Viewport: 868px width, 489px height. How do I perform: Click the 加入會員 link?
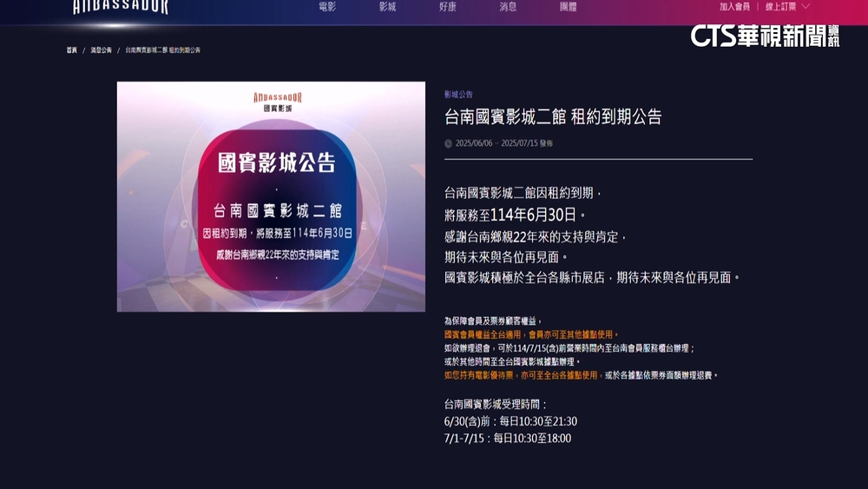734,7
